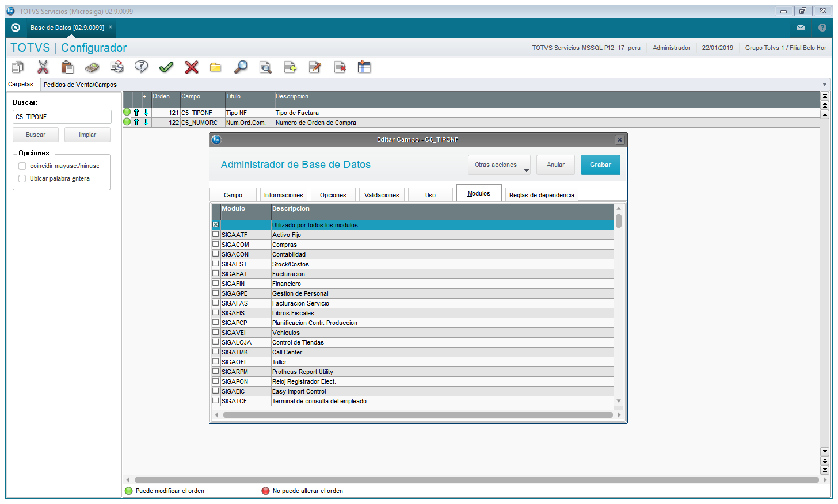Viewport: 838px width, 504px height.
Task: Click main grid horizontal scrollbar
Action: tap(477, 479)
